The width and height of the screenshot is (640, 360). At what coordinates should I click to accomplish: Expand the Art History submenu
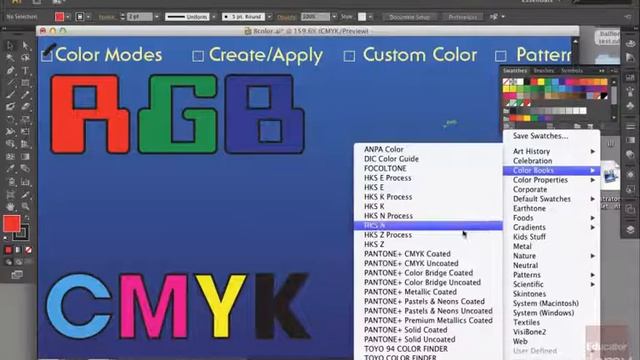click(552, 151)
